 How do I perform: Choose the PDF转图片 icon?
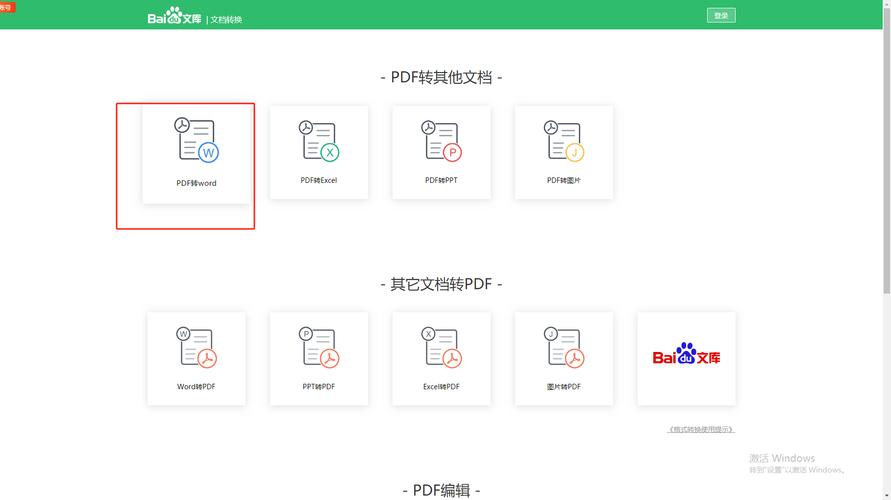pos(563,141)
